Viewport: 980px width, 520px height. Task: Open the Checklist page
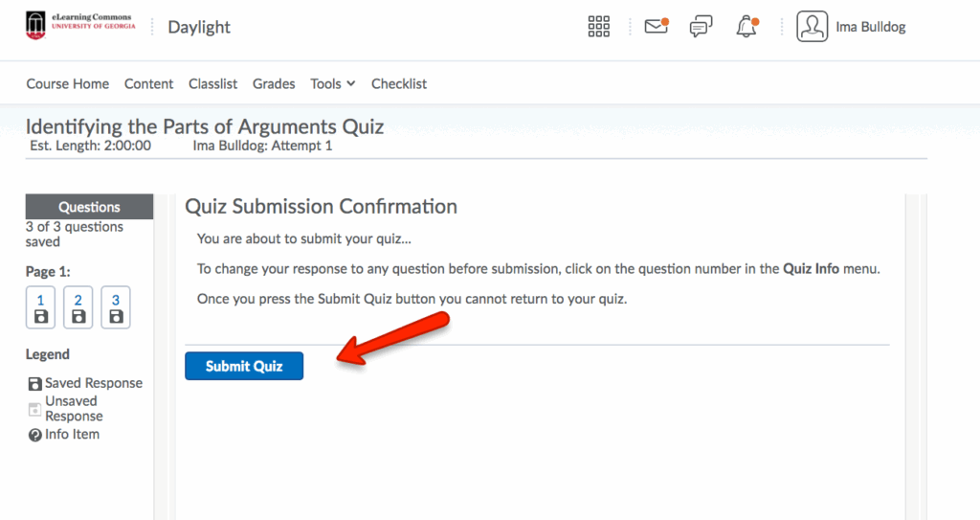coord(399,84)
